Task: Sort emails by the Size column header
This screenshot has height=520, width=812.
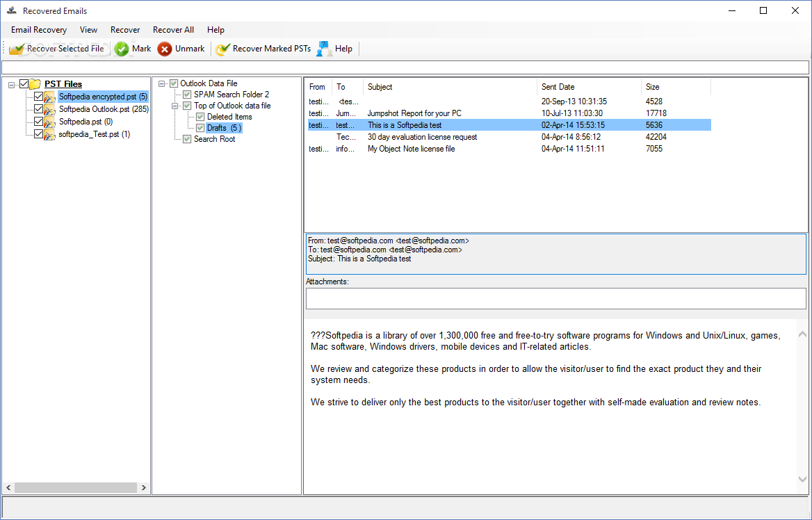Action: pyautogui.click(x=676, y=87)
